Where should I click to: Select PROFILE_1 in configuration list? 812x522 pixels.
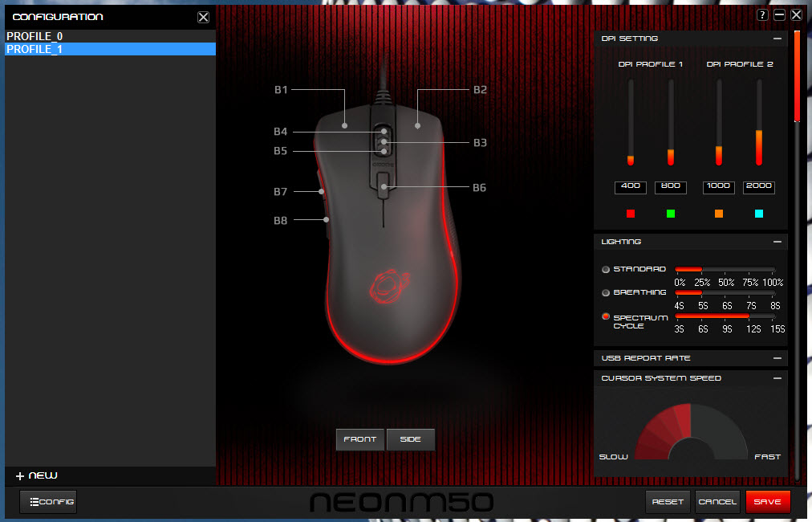(x=110, y=49)
